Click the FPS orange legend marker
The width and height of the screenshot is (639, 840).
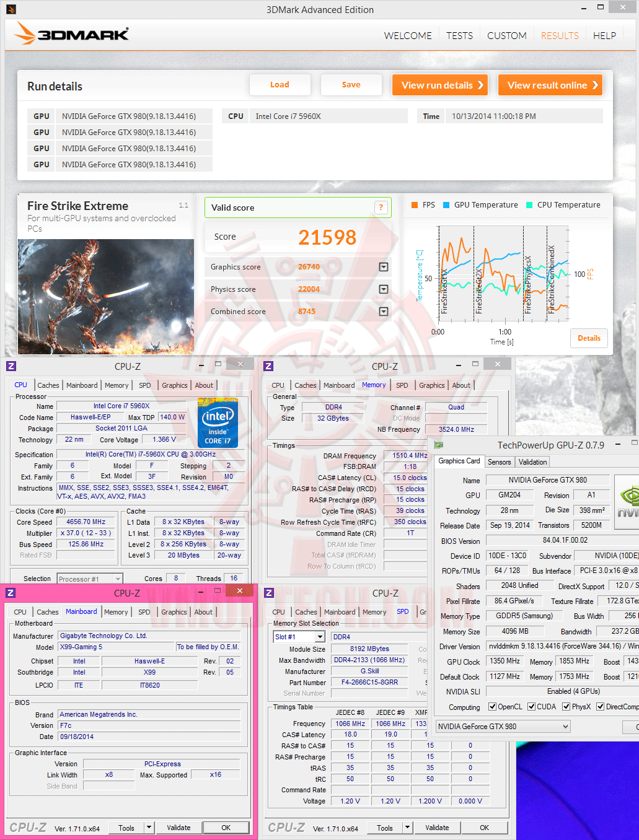point(415,205)
